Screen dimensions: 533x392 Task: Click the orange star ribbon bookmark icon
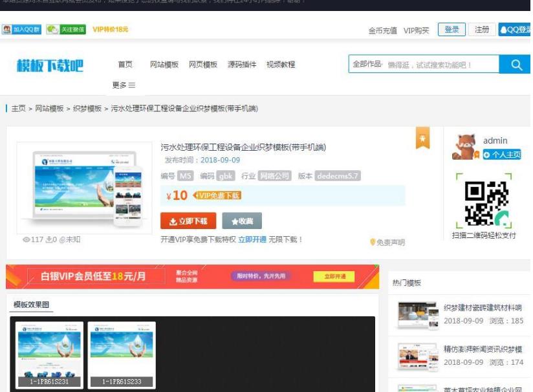tap(422, 138)
